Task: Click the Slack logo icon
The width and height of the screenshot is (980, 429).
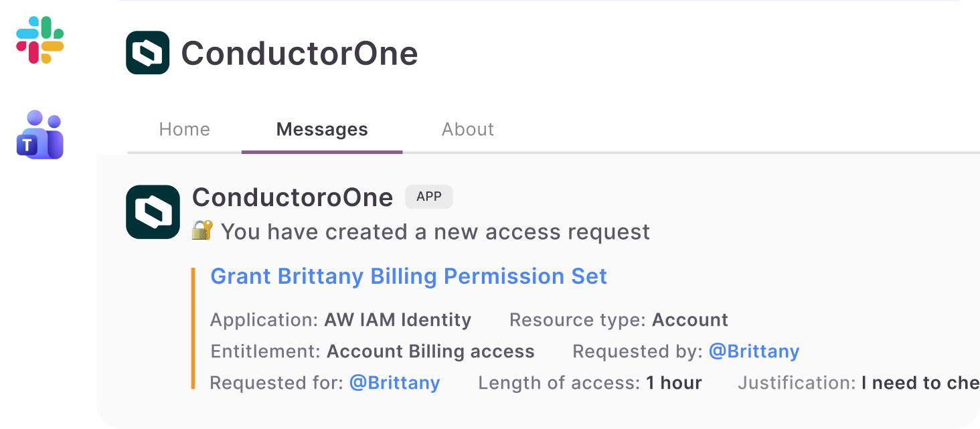Action: pos(40,40)
